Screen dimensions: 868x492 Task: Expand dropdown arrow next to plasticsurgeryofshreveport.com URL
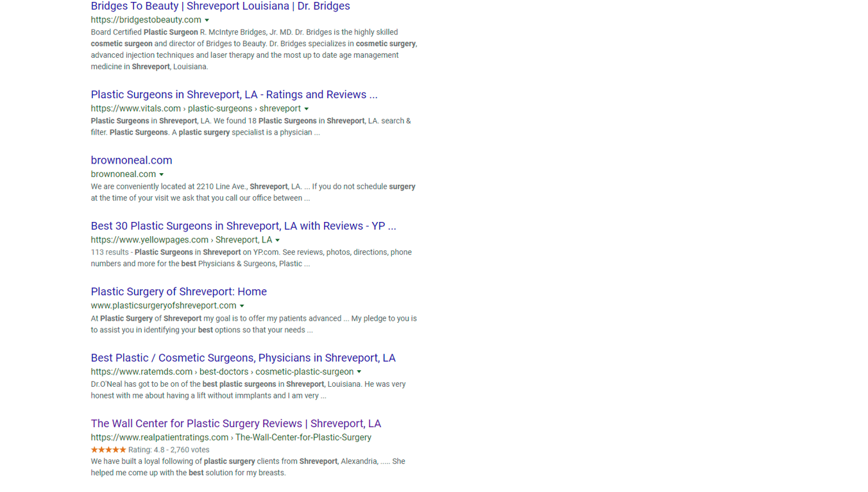point(241,306)
